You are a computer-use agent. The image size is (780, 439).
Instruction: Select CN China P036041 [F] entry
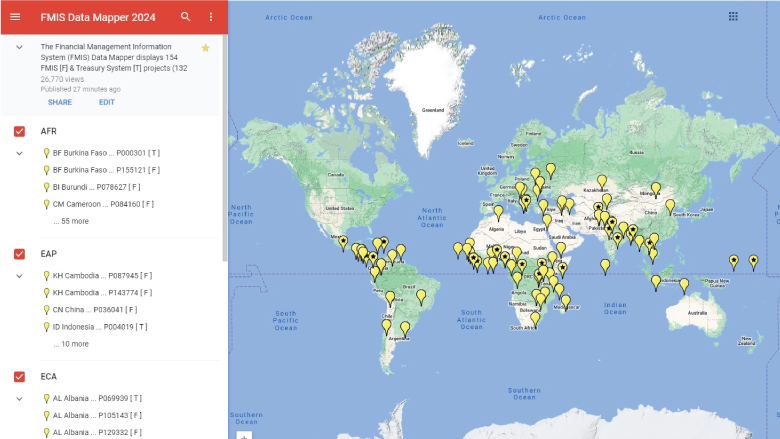click(91, 310)
